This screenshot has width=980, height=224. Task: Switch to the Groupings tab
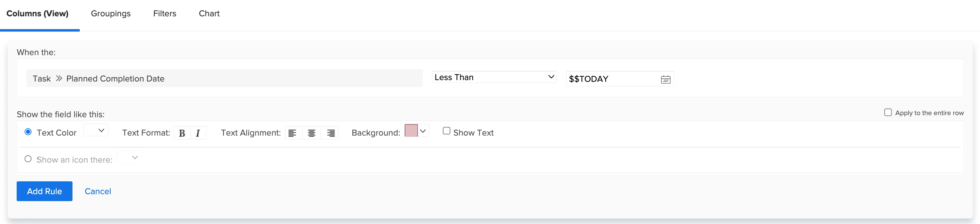pos(111,14)
